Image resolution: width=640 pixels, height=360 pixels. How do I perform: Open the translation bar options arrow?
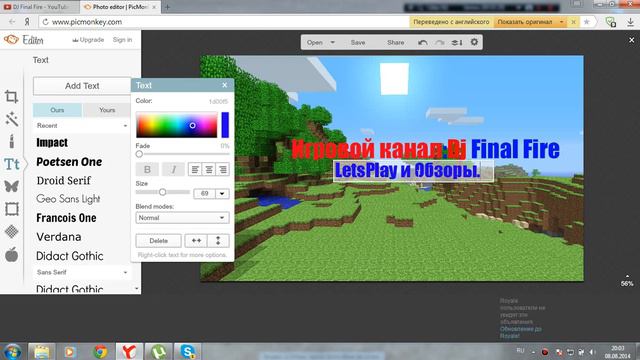[x=561, y=22]
